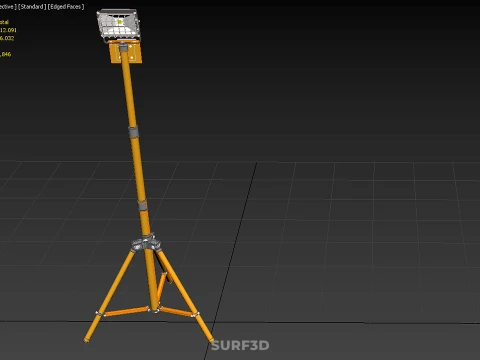Select the left front tripod leg
Screen dimensions: 480x360
(110, 295)
